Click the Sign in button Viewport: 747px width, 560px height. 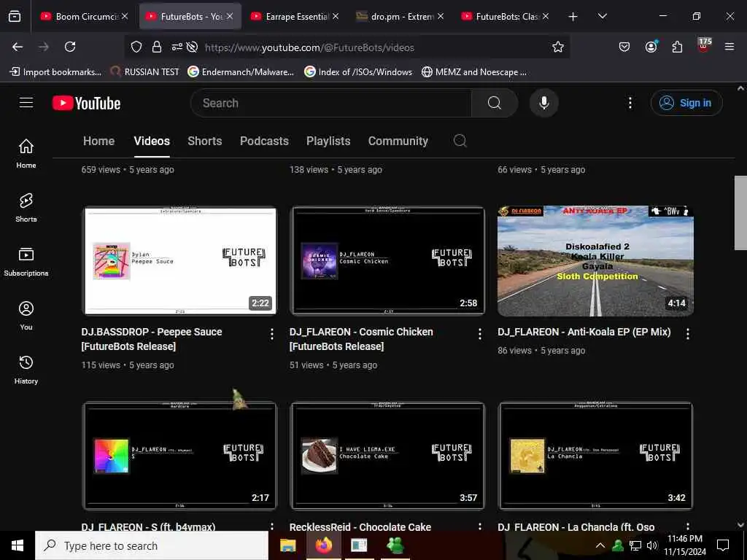(x=686, y=103)
